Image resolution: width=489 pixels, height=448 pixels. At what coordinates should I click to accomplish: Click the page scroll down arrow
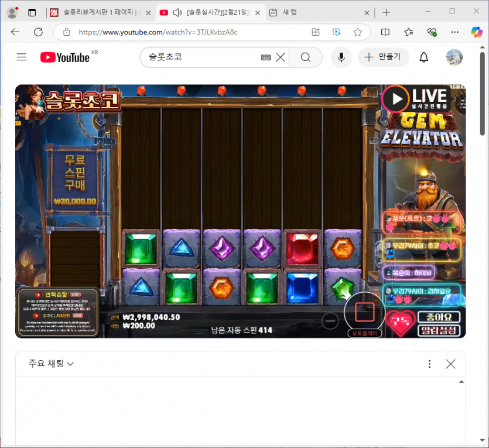click(x=482, y=440)
